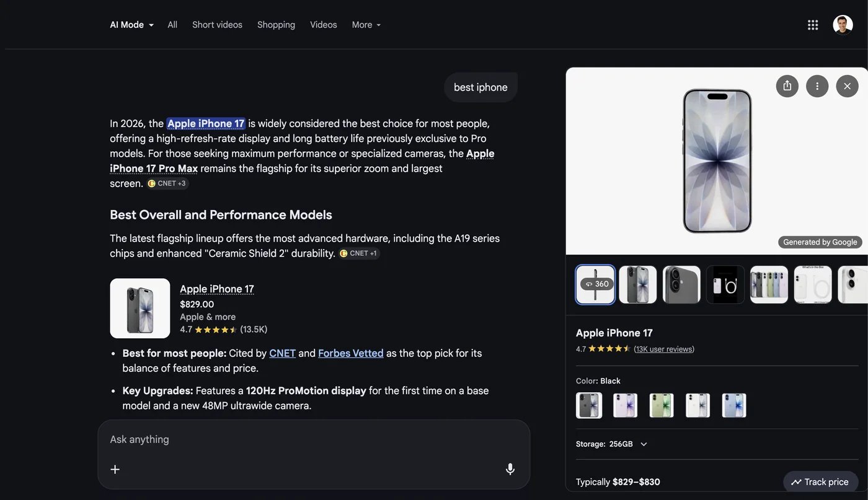Share the iPhone 17 product panel
This screenshot has height=500, width=868.
click(x=787, y=86)
